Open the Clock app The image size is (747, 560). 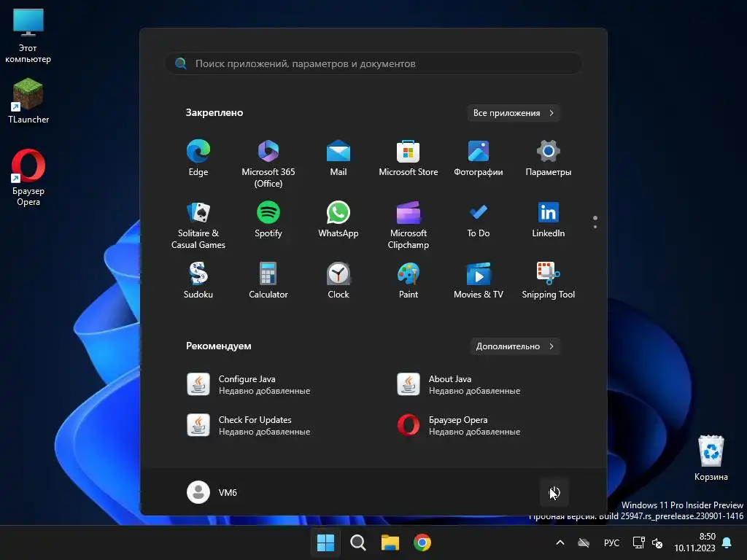point(338,281)
